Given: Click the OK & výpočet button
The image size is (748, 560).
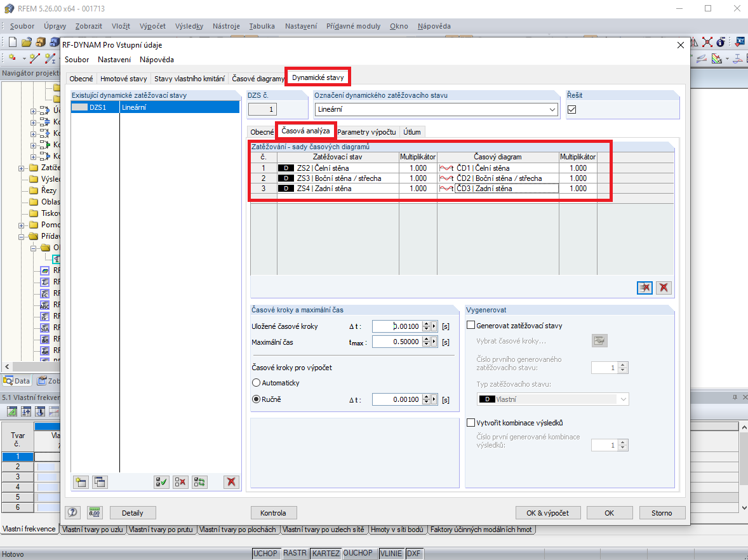Looking at the screenshot, I should pyautogui.click(x=547, y=513).
